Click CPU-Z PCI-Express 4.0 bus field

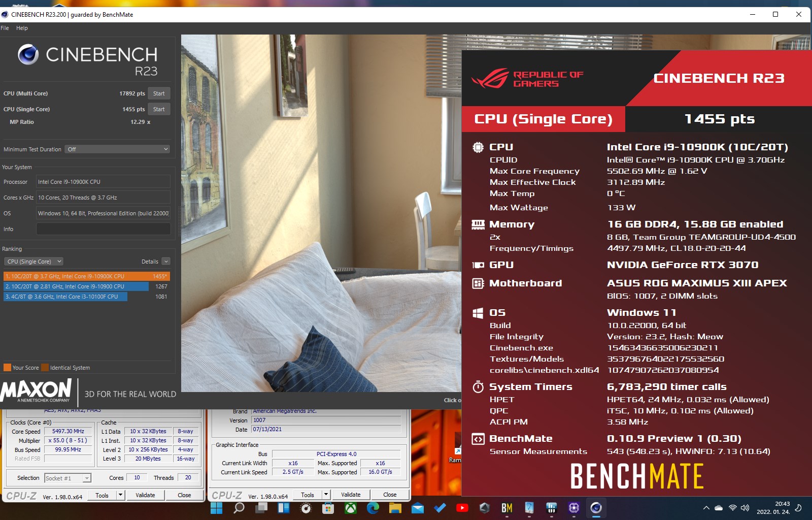tap(336, 454)
